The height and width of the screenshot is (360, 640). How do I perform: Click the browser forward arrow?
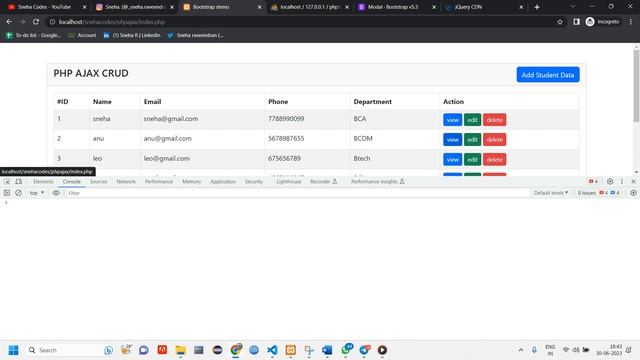(x=22, y=22)
